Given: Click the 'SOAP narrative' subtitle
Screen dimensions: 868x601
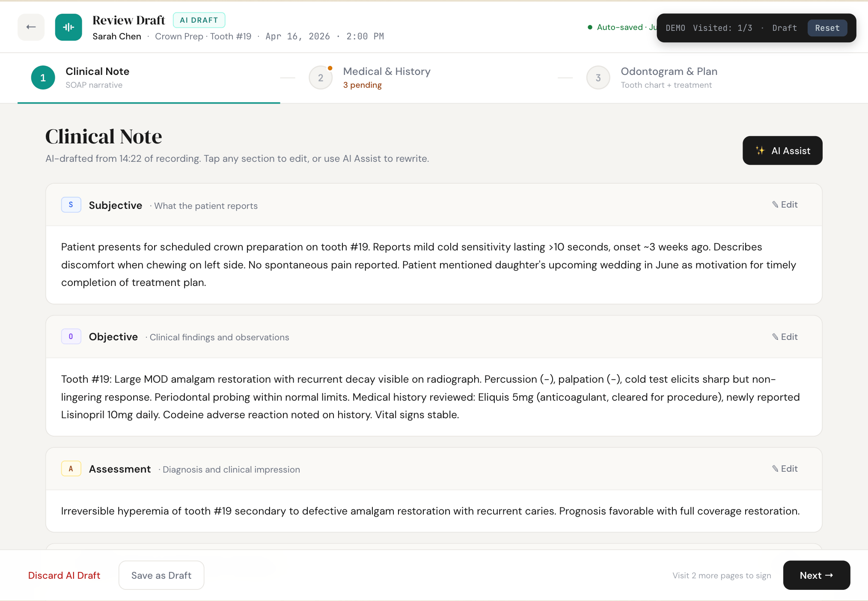Looking at the screenshot, I should click(x=94, y=85).
